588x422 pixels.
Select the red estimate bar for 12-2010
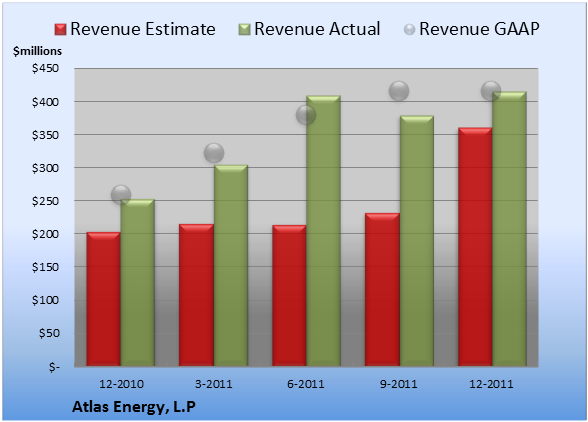pos(104,299)
